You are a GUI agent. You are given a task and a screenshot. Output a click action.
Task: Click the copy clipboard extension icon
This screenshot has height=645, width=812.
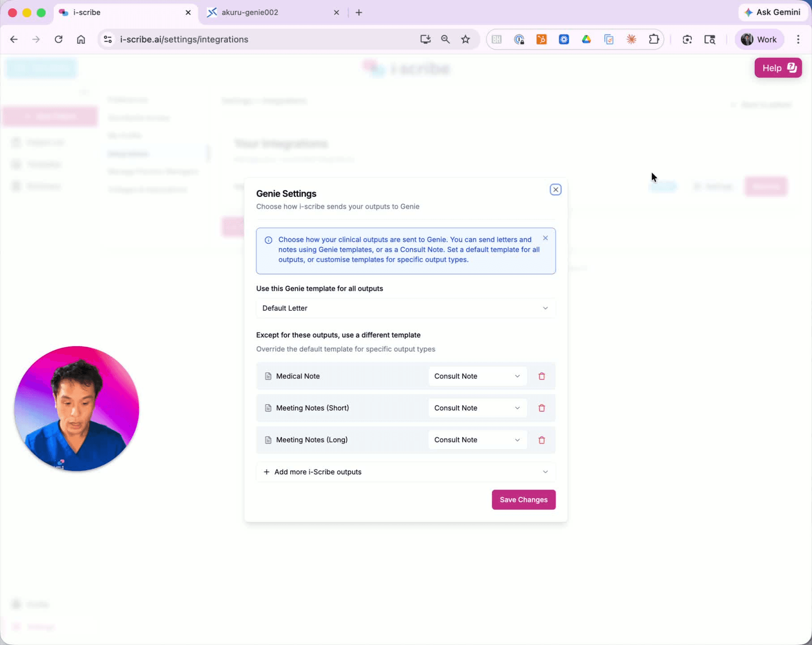pos(609,39)
